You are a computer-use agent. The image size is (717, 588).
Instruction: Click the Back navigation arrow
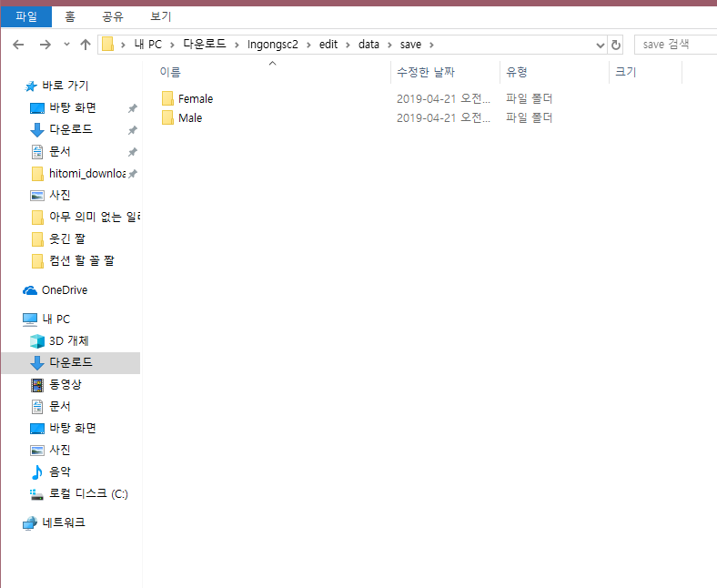click(x=18, y=45)
